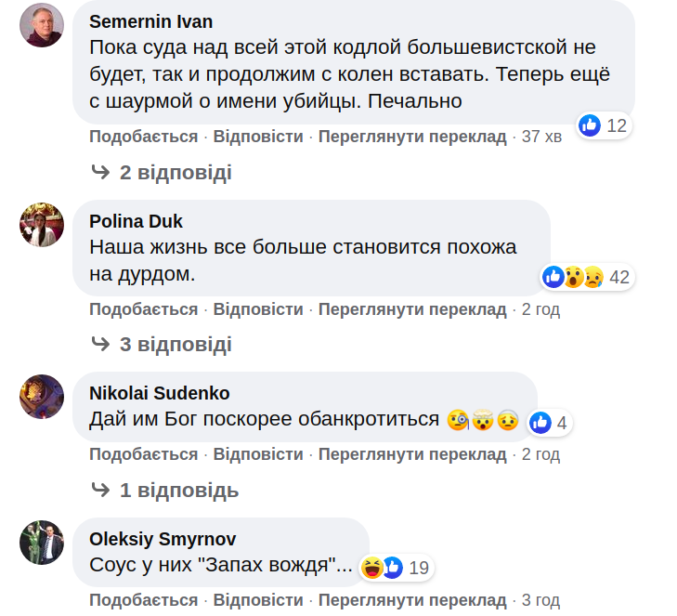View reaction icons on Polina Duk's comment
The image size is (677, 616).
pyautogui.click(x=573, y=277)
